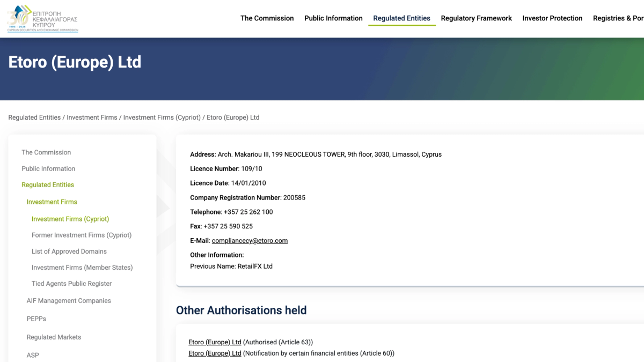This screenshot has width=644, height=362.
Task: Open Investment Firms (Member States) sidebar item
Action: [82, 267]
